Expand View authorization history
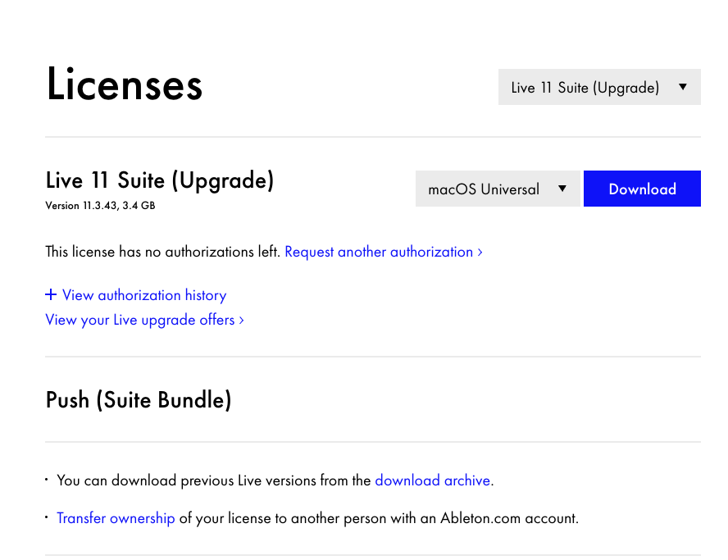This screenshot has height=560, width=728. [144, 295]
